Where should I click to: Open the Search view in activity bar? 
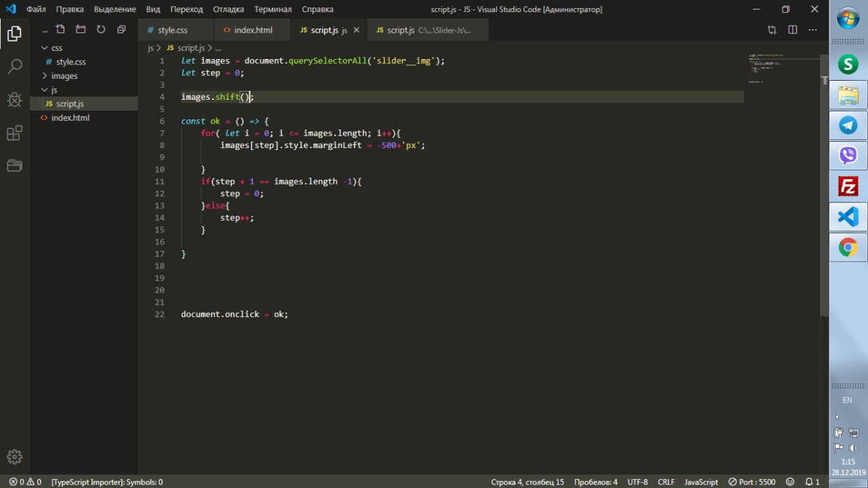pyautogui.click(x=14, y=67)
